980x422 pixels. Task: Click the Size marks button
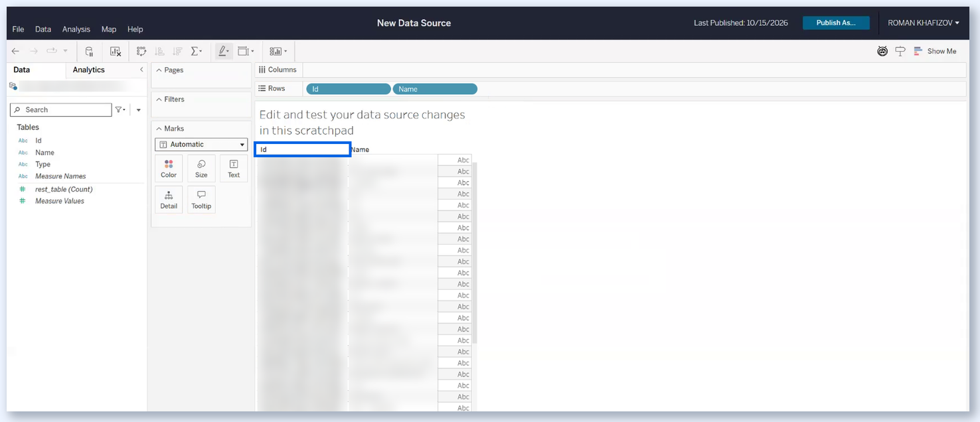(201, 169)
